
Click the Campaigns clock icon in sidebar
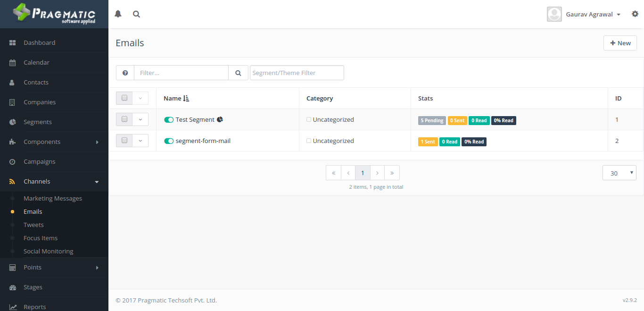pos(13,161)
